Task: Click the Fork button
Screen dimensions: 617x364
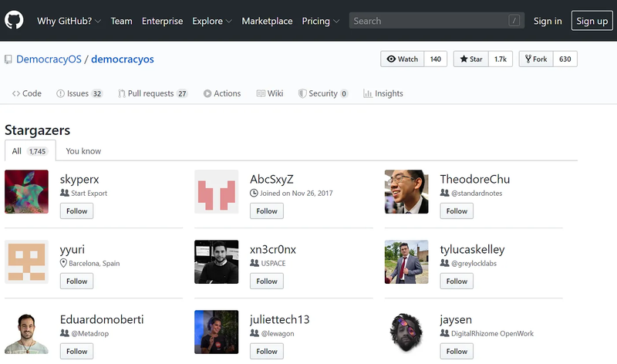Action: [536, 59]
